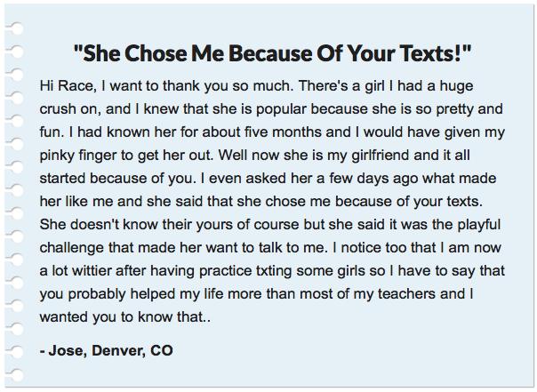
Task: Click the name "Jose" in the signature
Action: [x=68, y=350]
